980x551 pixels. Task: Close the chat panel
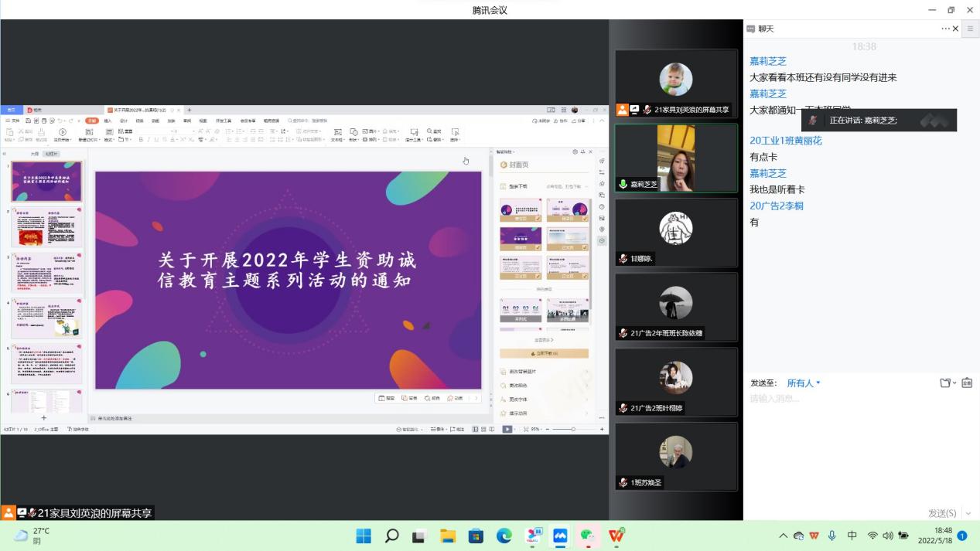pyautogui.click(x=956, y=29)
